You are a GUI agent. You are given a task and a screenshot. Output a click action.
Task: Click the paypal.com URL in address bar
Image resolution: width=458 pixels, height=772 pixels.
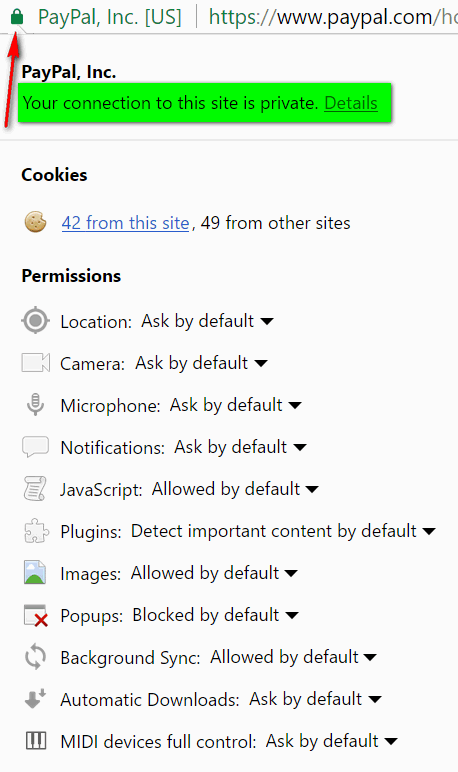(x=333, y=17)
